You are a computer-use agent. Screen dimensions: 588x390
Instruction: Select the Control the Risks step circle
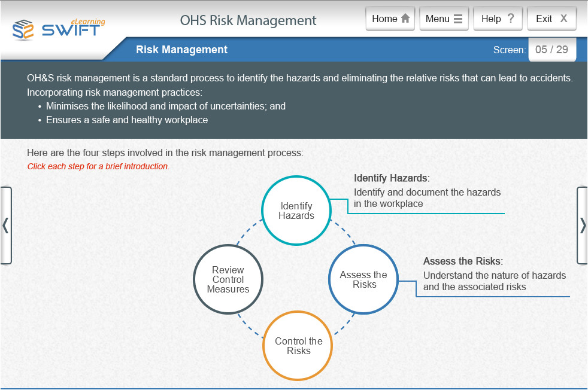(x=298, y=346)
